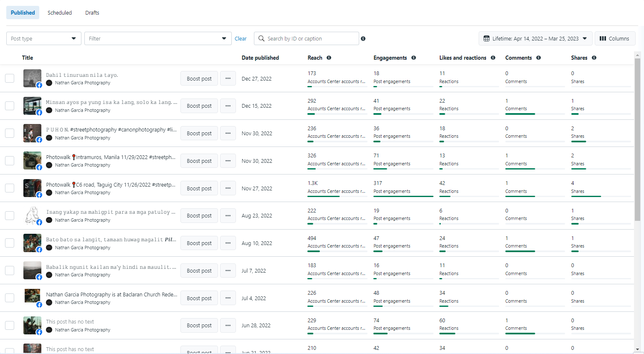Image resolution: width=644 pixels, height=354 pixels.
Task: Open the Post type dropdown
Action: pos(44,38)
